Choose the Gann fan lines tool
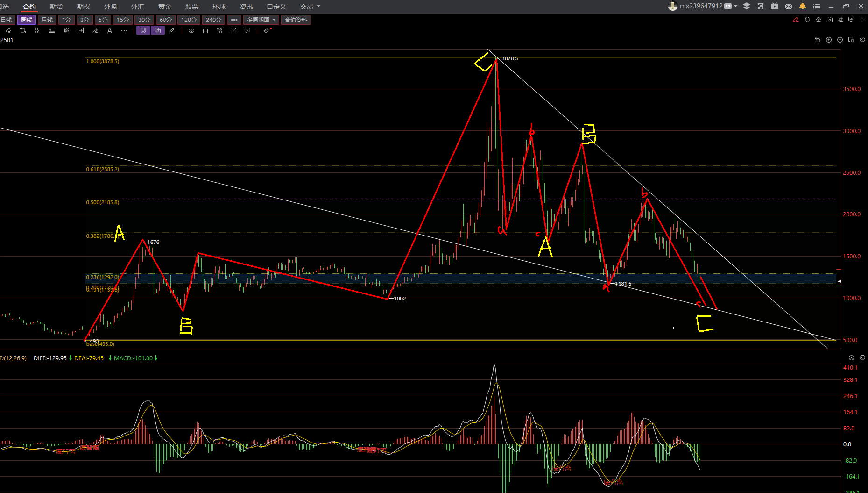 pos(66,30)
